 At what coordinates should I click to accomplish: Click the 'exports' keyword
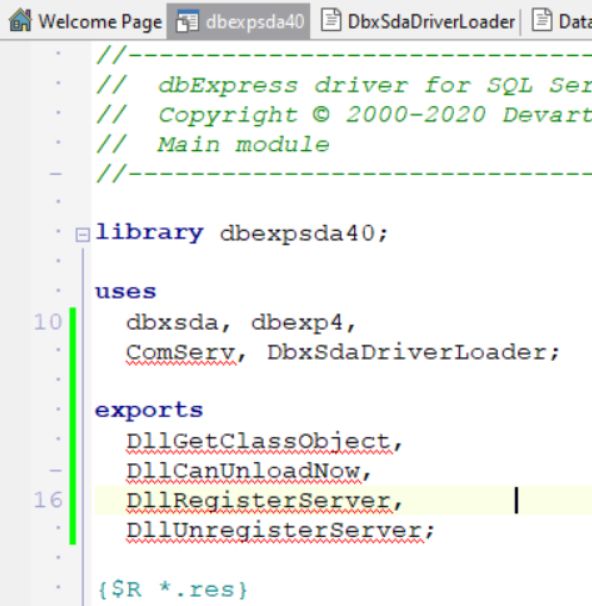[149, 410]
